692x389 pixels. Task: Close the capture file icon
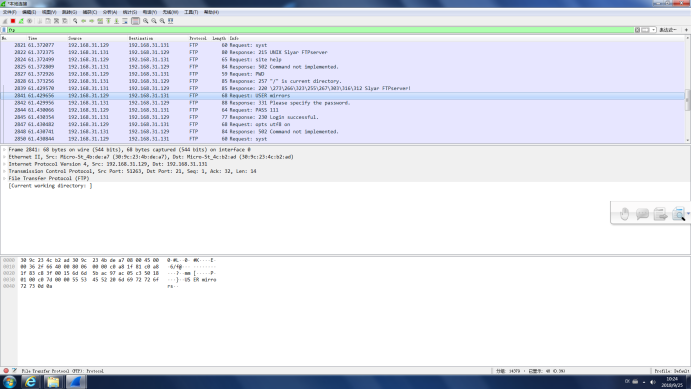56,21
